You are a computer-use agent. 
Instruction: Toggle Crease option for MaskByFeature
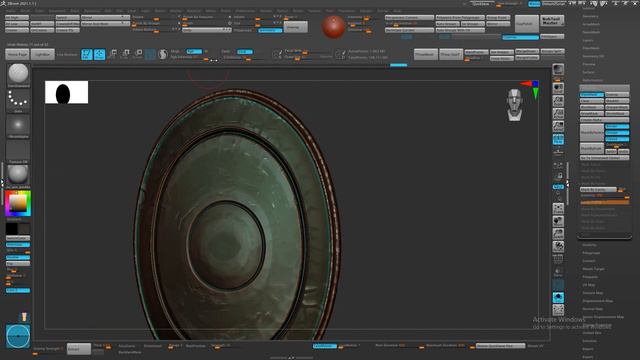[x=617, y=139]
